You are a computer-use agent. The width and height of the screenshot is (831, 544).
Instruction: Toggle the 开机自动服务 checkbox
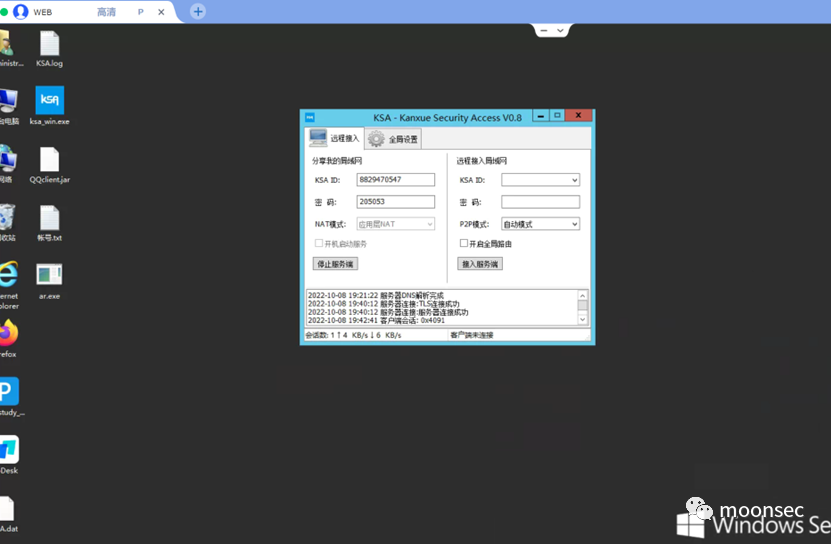pyautogui.click(x=319, y=243)
